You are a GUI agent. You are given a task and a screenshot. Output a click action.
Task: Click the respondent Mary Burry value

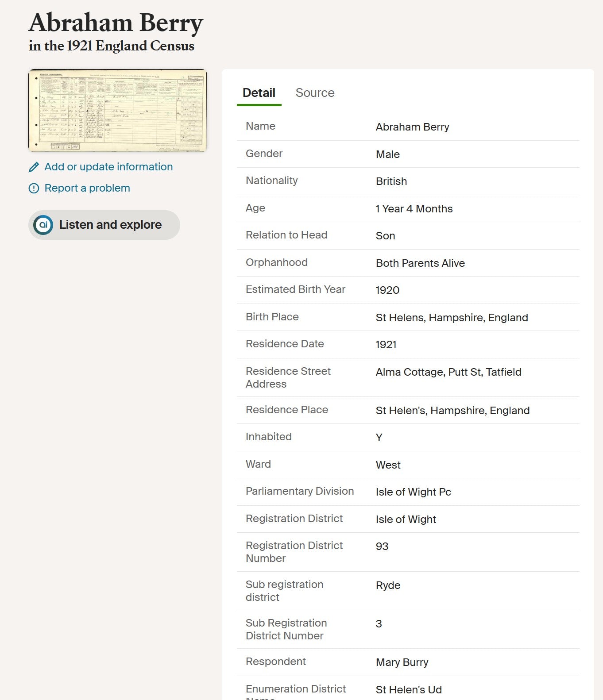tap(402, 662)
